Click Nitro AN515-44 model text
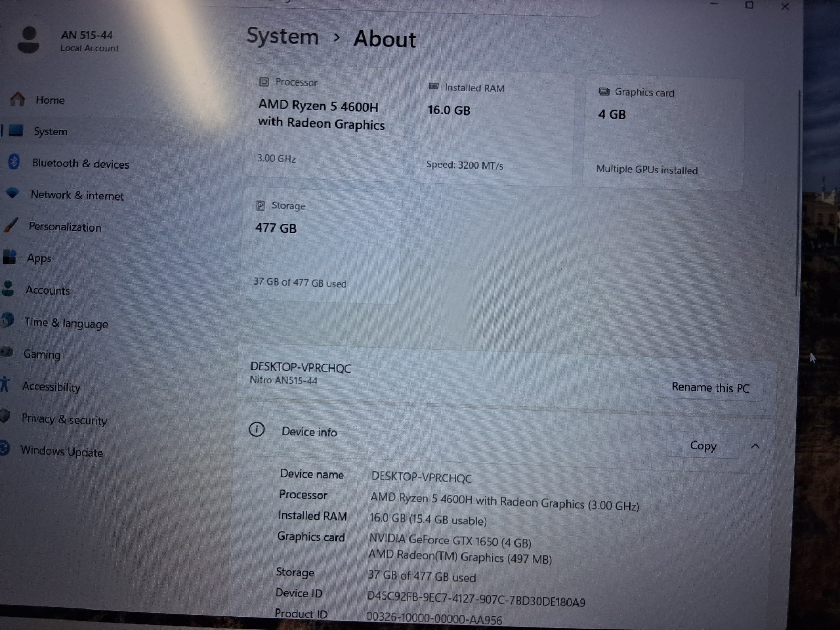Viewport: 840px width, 630px height. 283,380
